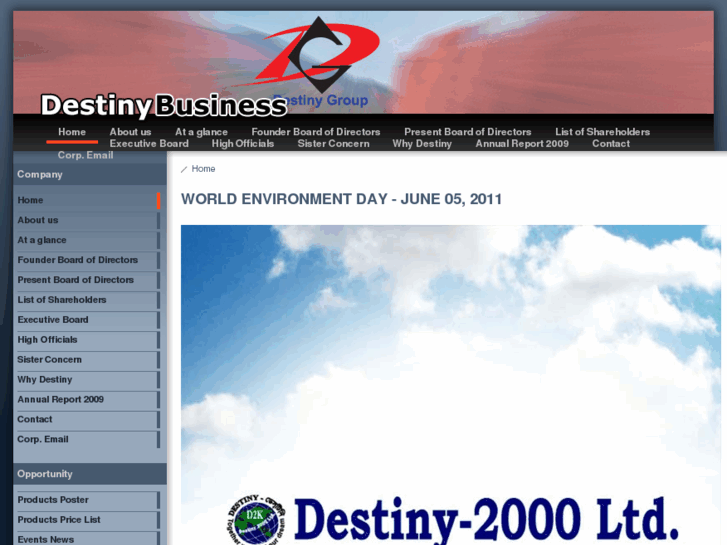Open Present Board of Directors in the top menu
Image resolution: width=727 pixels, height=545 pixels.
tap(467, 132)
